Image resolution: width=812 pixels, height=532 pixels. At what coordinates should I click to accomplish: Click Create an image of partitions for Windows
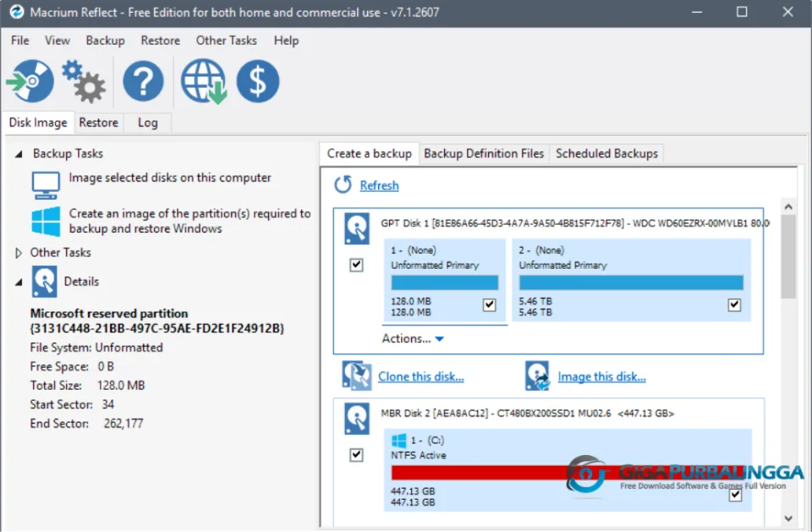click(189, 222)
